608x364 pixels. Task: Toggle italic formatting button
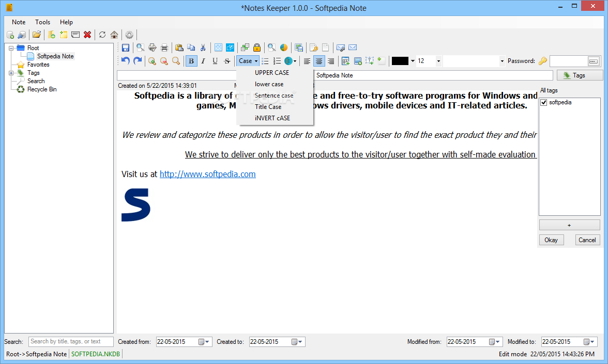203,61
